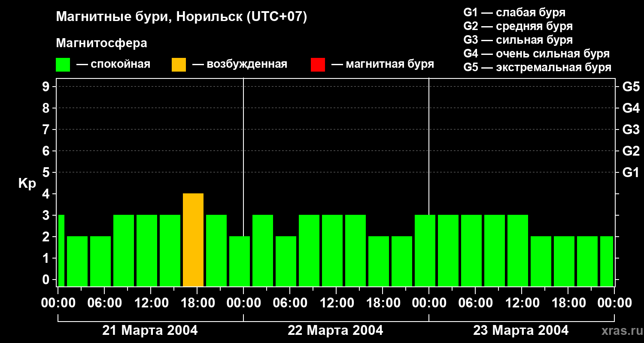Click the '22 Марта 2004' date label
Image resolution: width=644 pixels, height=343 pixels.
(x=335, y=331)
